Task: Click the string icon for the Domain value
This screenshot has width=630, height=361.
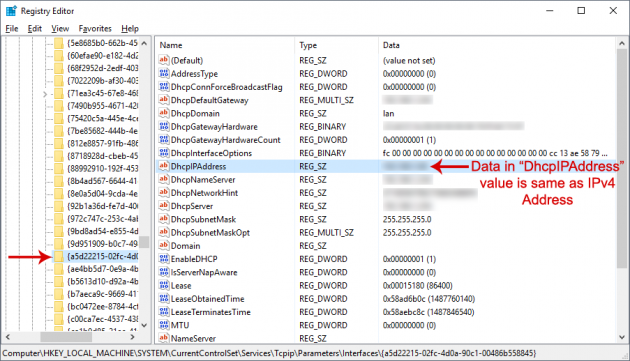Action: [164, 246]
